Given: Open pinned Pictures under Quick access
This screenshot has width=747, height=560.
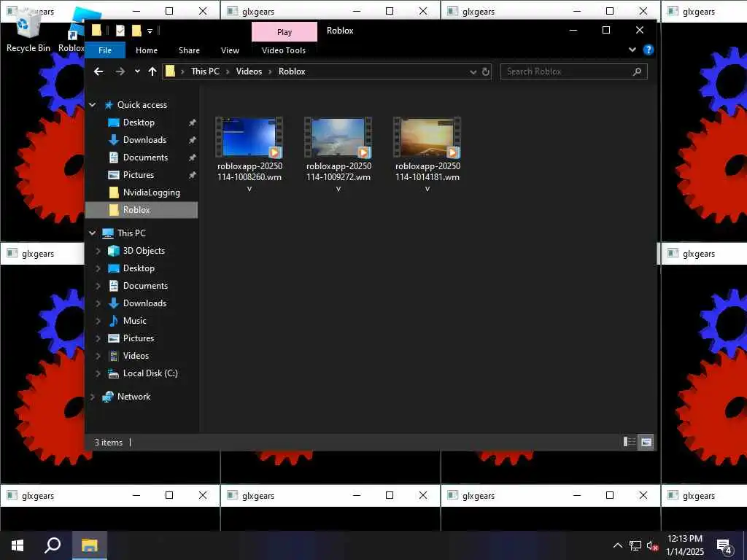Looking at the screenshot, I should 139,175.
